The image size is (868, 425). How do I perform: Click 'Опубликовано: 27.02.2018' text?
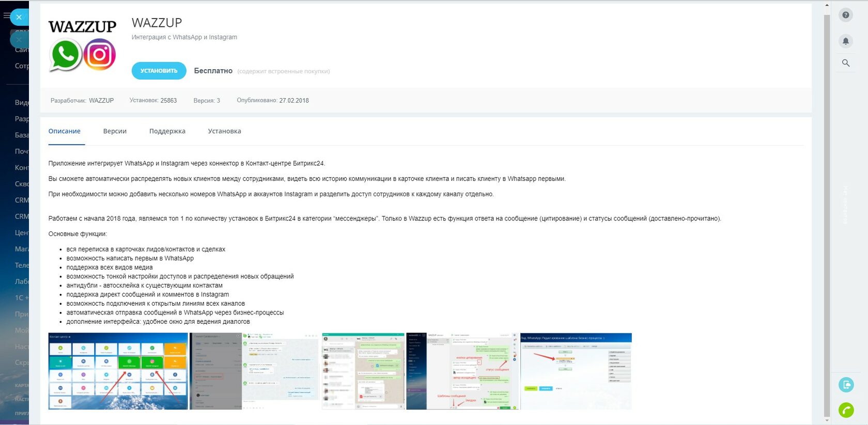(x=273, y=101)
